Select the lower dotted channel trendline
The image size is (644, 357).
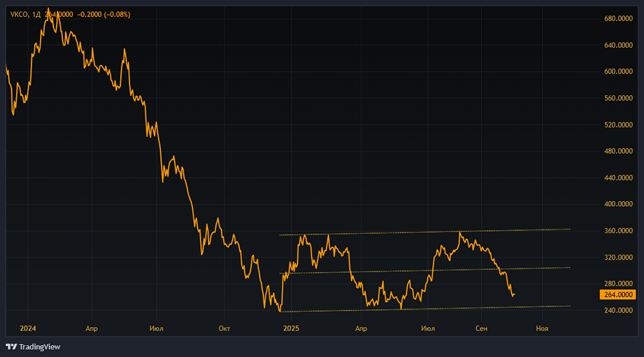[424, 309]
